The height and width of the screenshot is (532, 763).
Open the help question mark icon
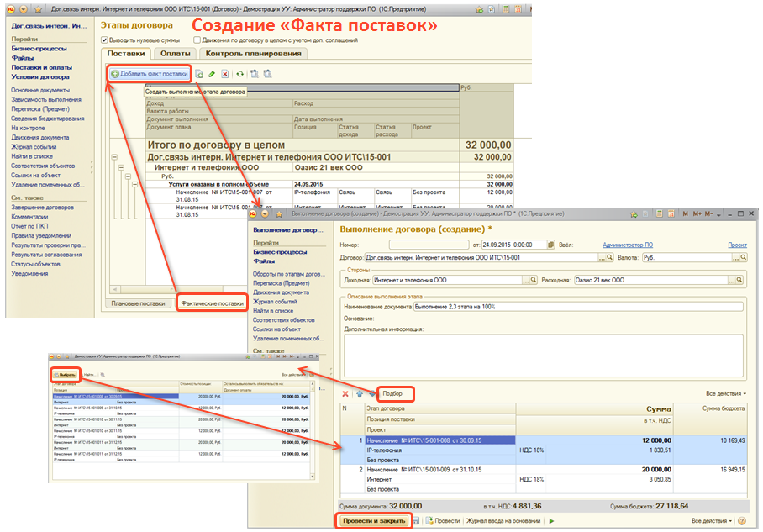click(x=742, y=521)
